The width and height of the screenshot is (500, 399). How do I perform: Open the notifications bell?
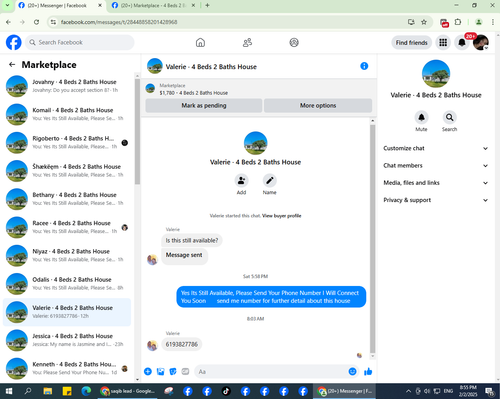[x=462, y=42]
